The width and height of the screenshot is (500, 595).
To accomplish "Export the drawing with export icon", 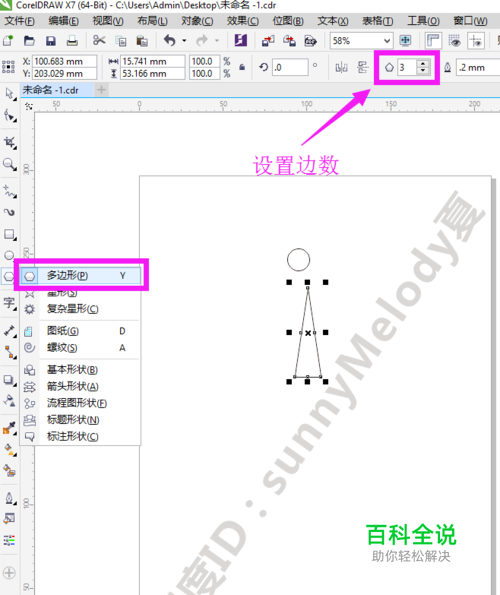I will coord(289,41).
